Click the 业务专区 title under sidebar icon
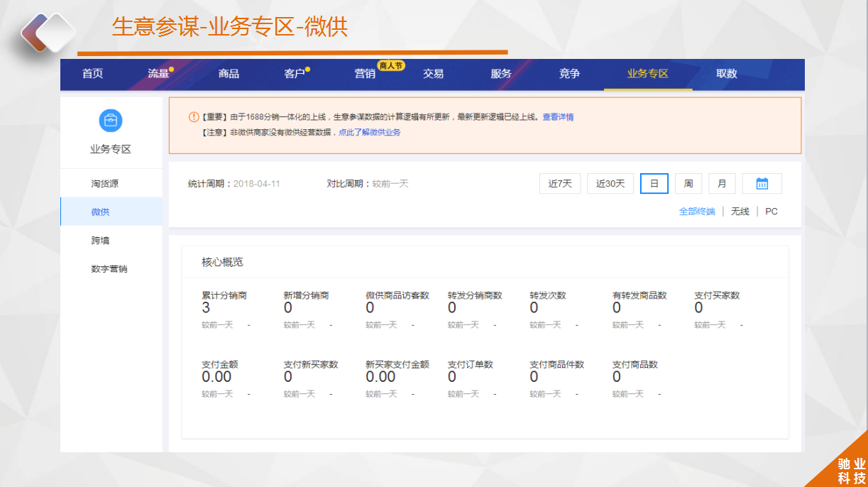 coord(111,149)
